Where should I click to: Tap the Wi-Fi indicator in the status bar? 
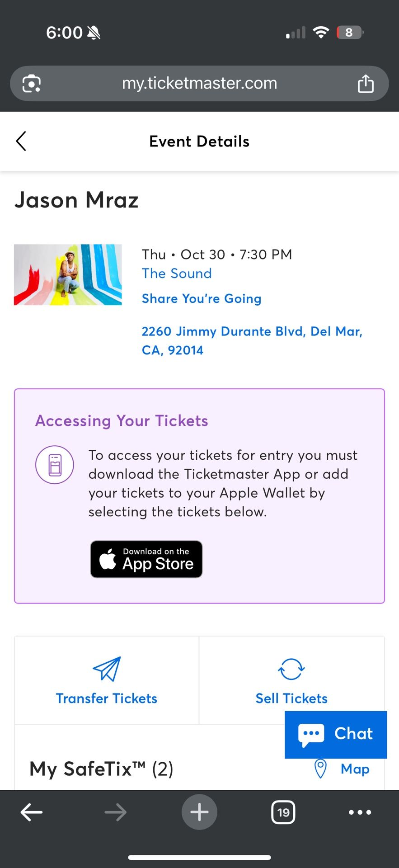[321, 32]
